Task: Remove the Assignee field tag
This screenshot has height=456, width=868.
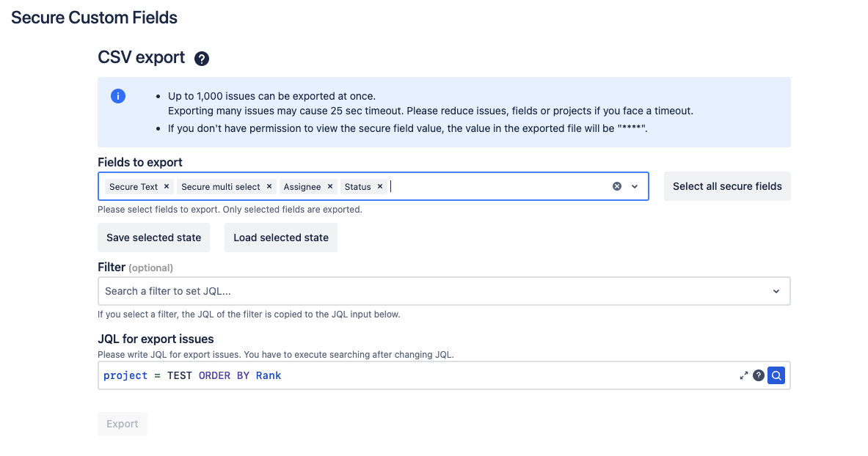Action: point(330,187)
